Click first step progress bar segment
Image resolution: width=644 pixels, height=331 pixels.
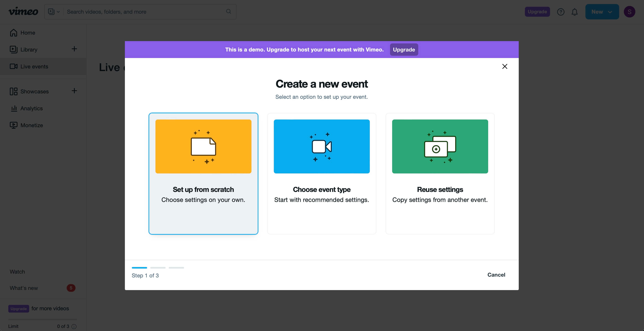[x=139, y=268]
